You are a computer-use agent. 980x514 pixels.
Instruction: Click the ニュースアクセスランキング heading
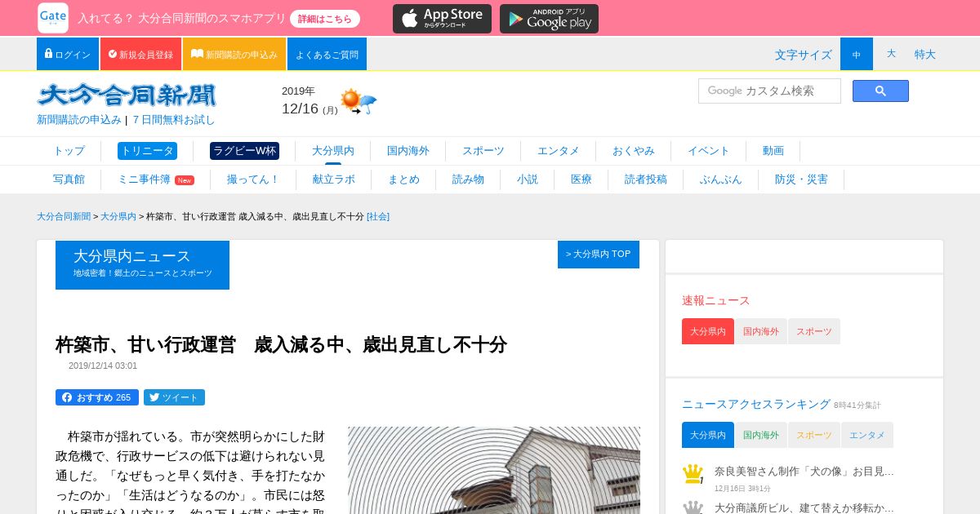point(756,404)
